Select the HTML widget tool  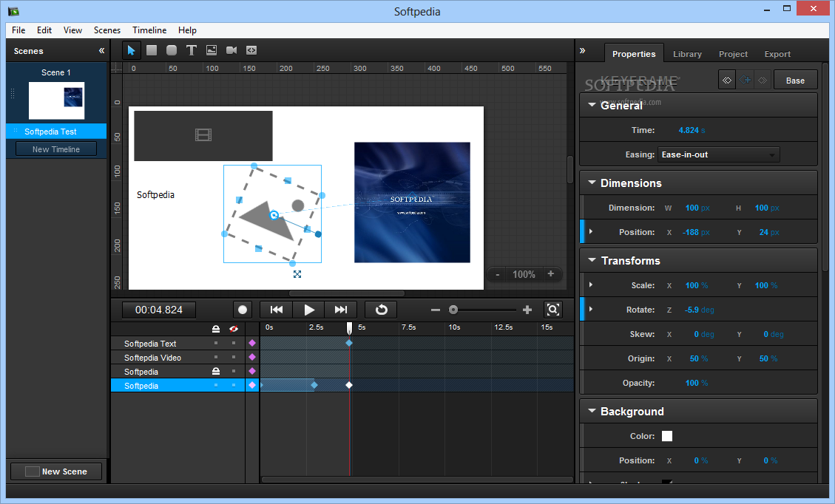click(x=251, y=50)
